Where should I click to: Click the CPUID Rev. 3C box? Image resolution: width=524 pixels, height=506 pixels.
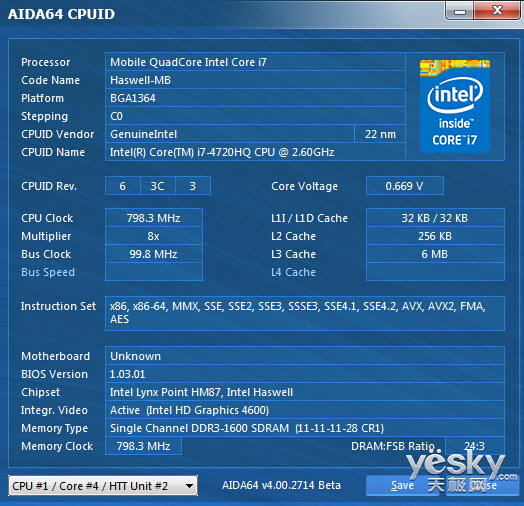(x=158, y=186)
